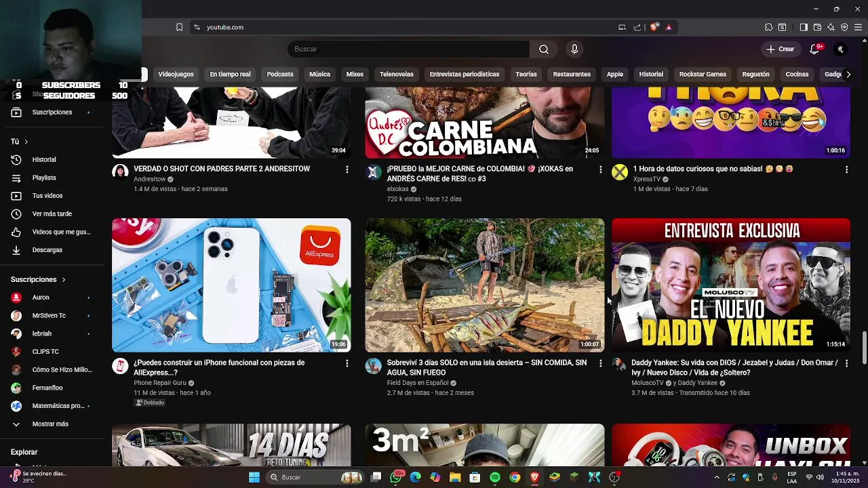This screenshot has height=488, width=868.
Task: Click the Windows Start button
Action: tap(254, 477)
